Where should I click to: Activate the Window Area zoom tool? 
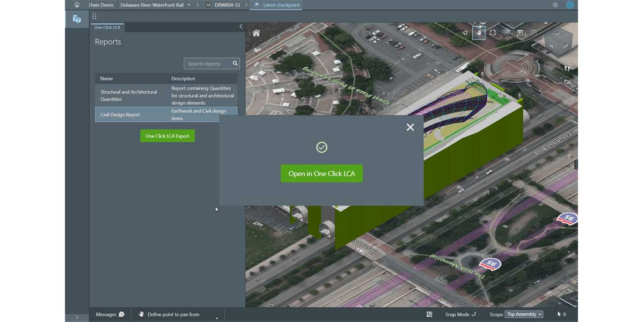pos(506,33)
